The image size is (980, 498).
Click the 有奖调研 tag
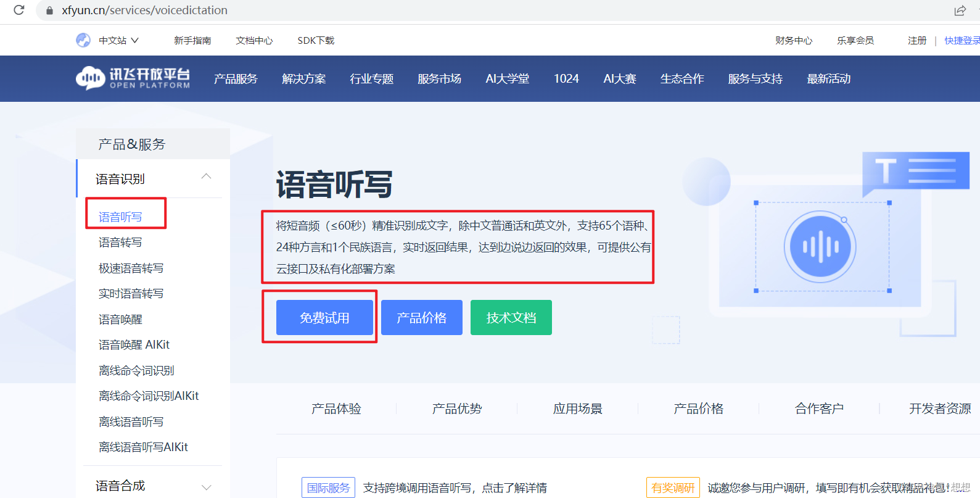(x=673, y=488)
